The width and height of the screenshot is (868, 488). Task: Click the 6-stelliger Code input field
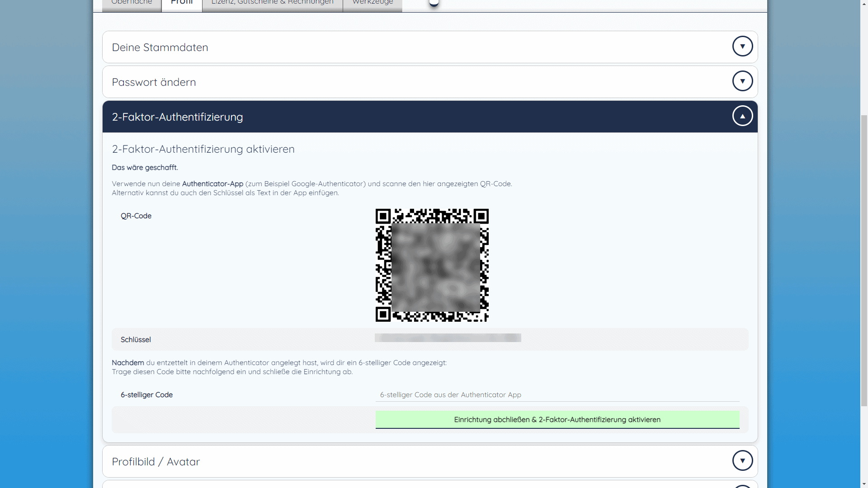(557, 394)
